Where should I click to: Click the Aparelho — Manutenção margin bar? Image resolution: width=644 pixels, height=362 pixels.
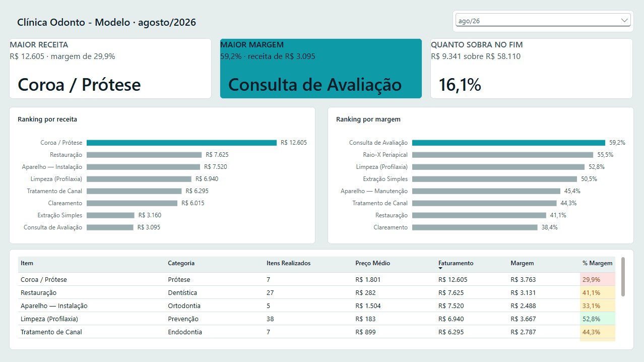(486, 191)
